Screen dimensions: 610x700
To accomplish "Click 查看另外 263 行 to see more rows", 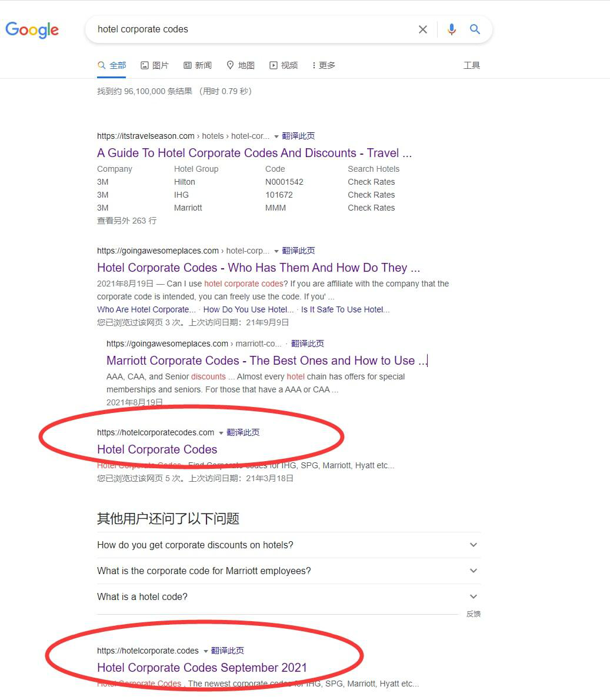I will (127, 221).
